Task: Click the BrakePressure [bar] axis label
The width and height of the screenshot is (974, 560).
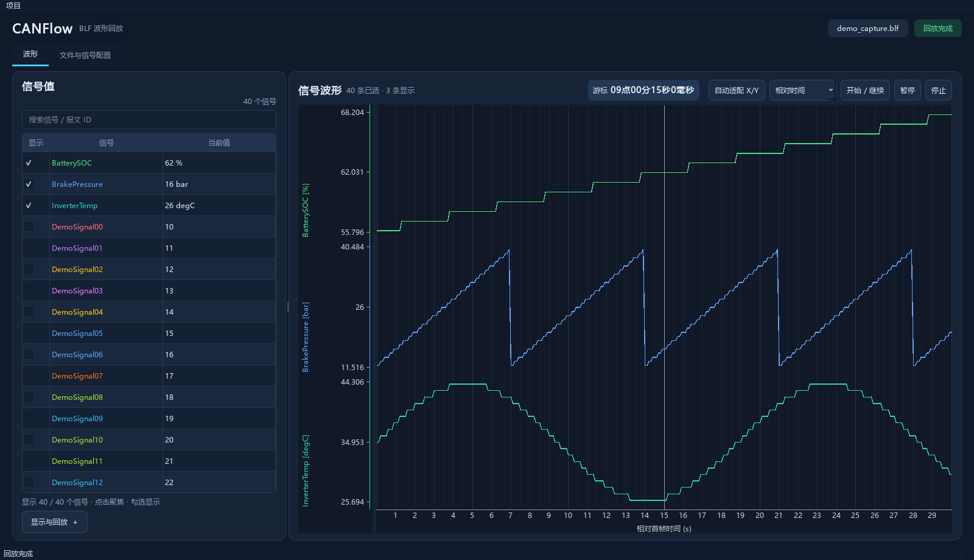Action: pos(306,337)
